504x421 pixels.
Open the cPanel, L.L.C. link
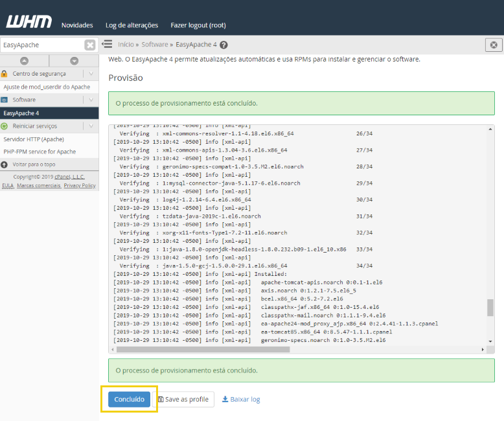[x=69, y=177]
